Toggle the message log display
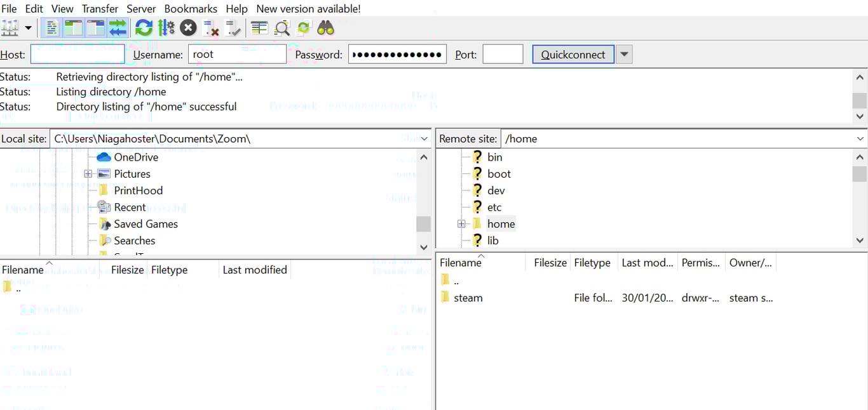The width and height of the screenshot is (868, 410). point(51,28)
